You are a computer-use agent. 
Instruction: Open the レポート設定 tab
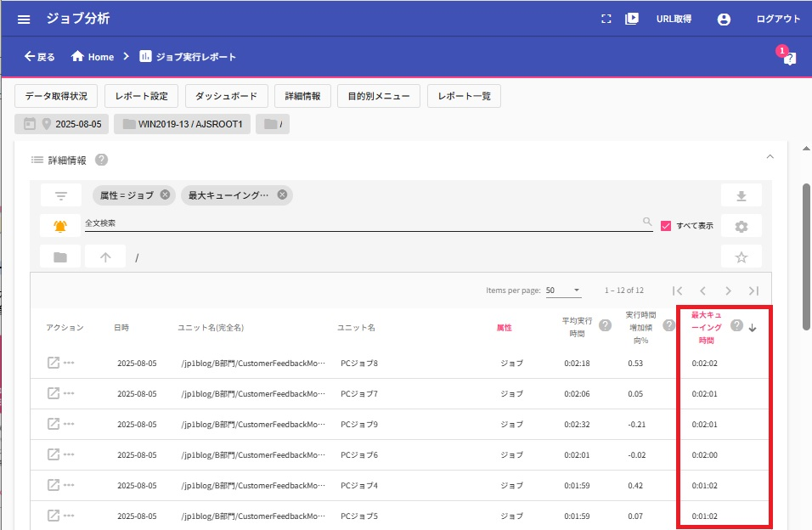point(141,96)
